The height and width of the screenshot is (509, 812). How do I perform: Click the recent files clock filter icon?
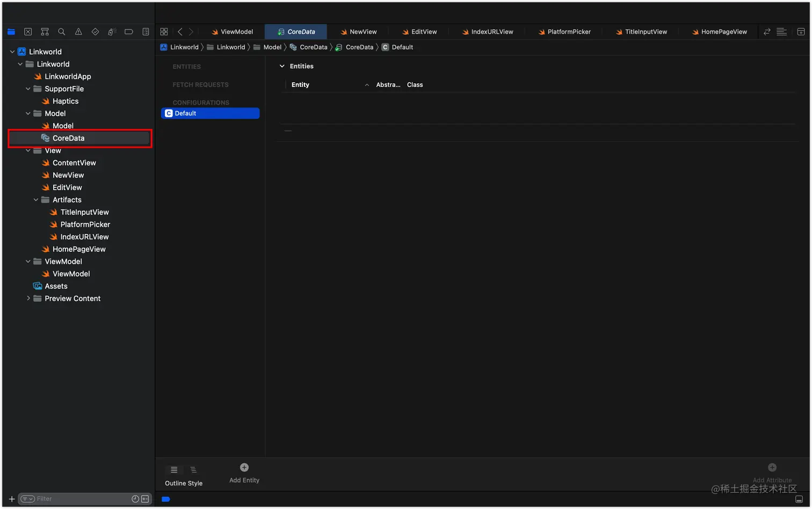click(x=135, y=499)
